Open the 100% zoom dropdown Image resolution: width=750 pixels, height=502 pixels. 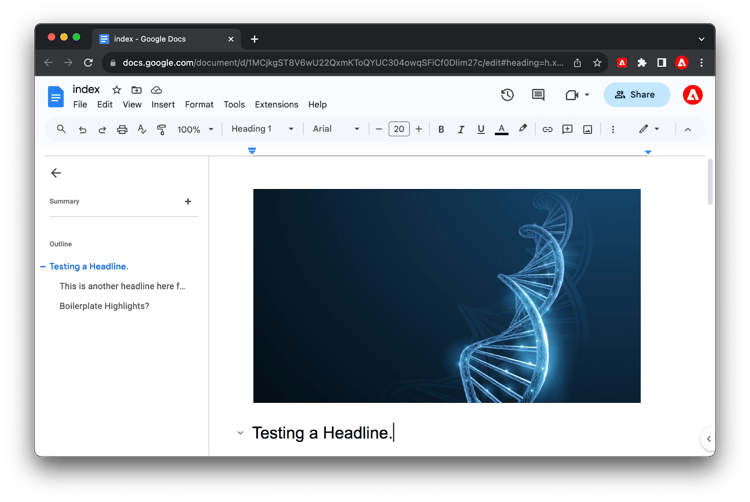195,130
